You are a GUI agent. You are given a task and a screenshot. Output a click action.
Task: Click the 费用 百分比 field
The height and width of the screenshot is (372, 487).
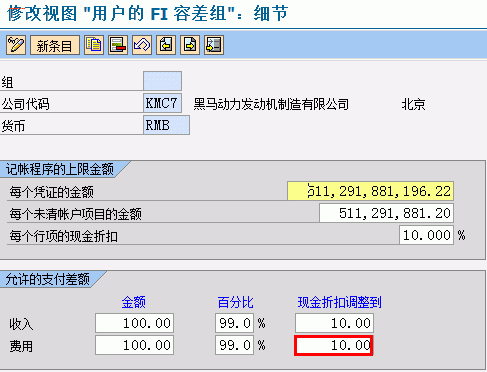(234, 345)
